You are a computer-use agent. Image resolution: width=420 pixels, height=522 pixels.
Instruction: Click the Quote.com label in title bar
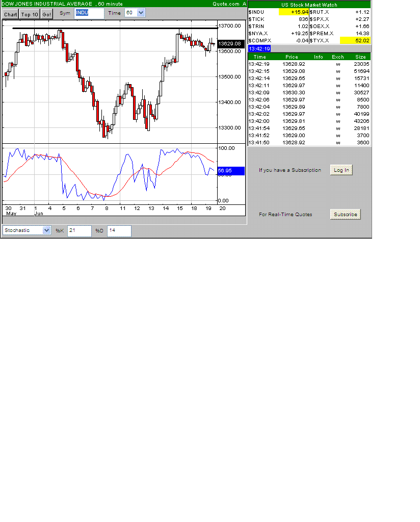pos(226,4)
